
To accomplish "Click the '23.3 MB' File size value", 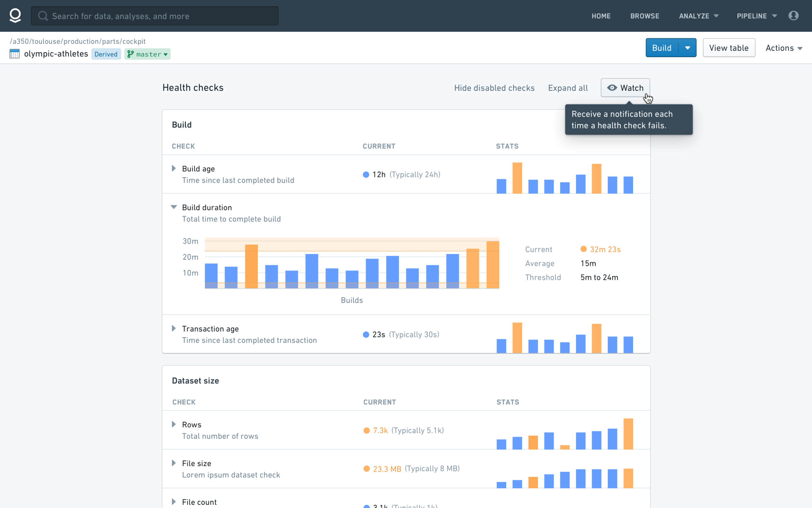I will coord(387,469).
